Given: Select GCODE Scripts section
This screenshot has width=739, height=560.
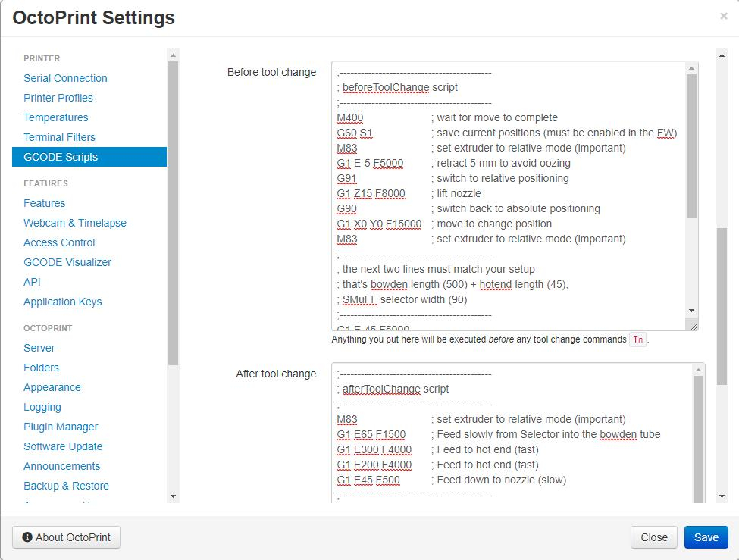Looking at the screenshot, I should [x=89, y=157].
